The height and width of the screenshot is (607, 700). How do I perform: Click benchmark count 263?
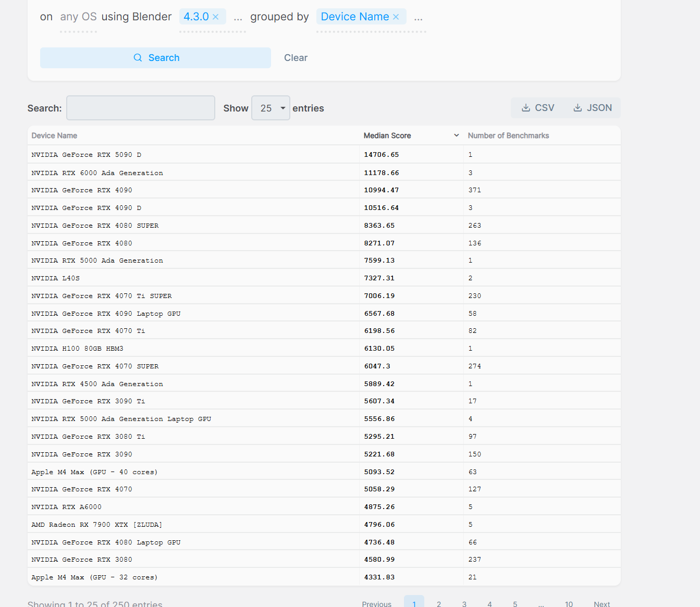click(x=474, y=226)
